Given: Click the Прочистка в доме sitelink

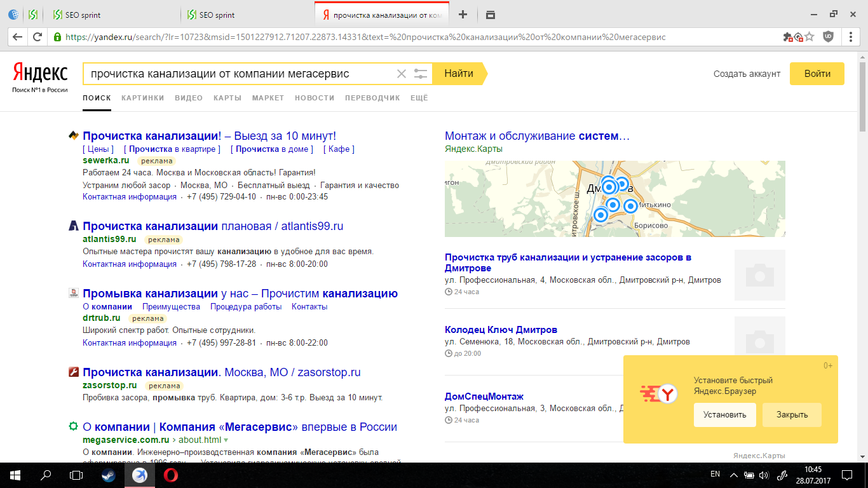Looking at the screenshot, I should [x=272, y=149].
